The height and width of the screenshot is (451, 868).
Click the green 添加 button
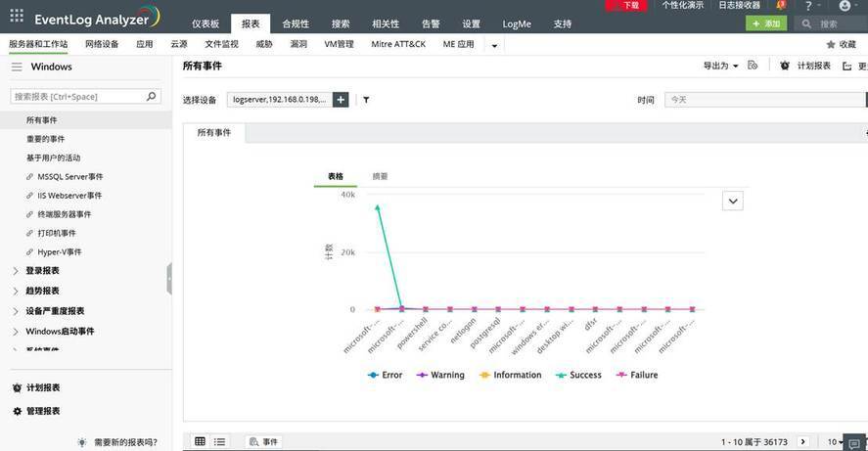[766, 23]
